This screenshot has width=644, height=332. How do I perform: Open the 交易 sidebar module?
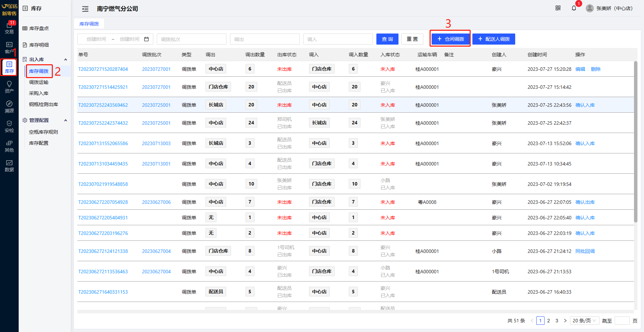tap(9, 28)
